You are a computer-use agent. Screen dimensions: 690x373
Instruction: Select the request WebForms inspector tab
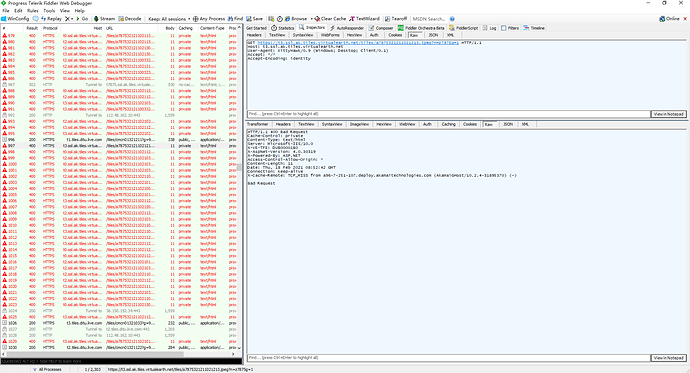click(x=330, y=35)
